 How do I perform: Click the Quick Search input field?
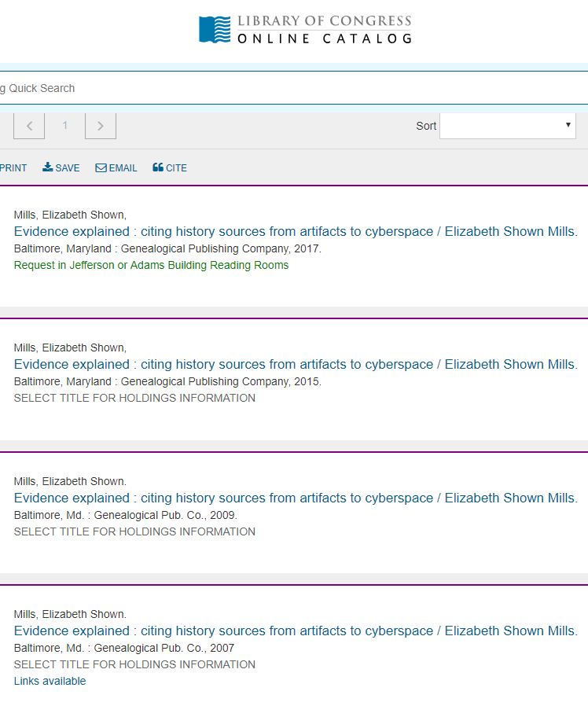pyautogui.click(x=291, y=88)
